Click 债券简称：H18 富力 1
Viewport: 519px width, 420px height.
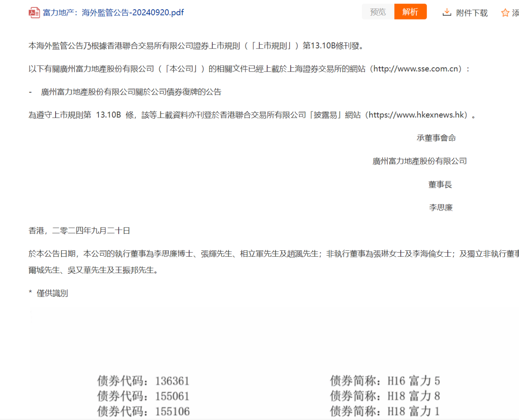(385, 411)
